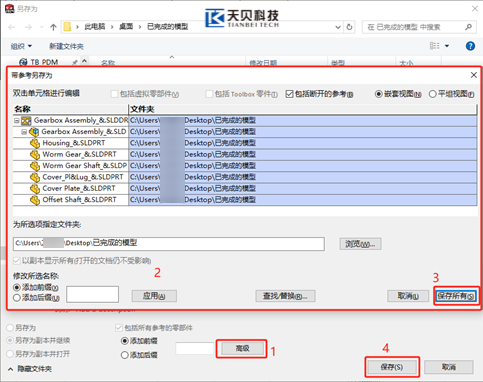Open the 组织 dropdown menu
The height and width of the screenshot is (382, 483).
coord(21,46)
